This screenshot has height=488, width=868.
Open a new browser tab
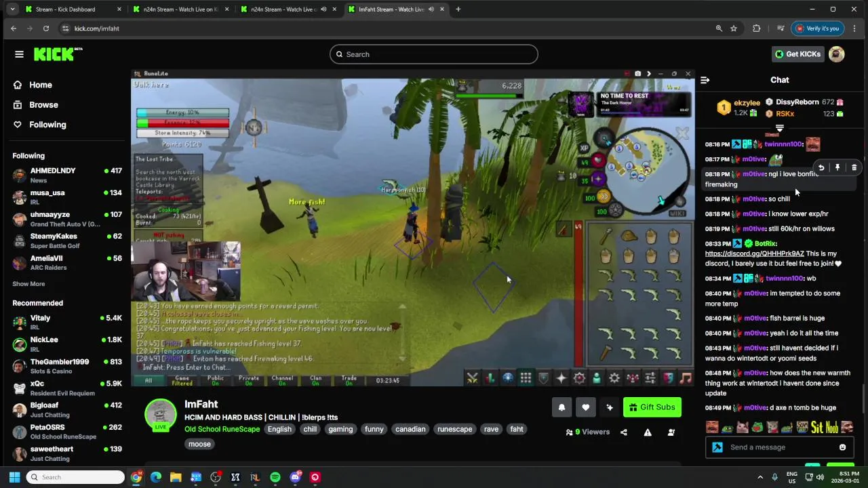pyautogui.click(x=458, y=9)
